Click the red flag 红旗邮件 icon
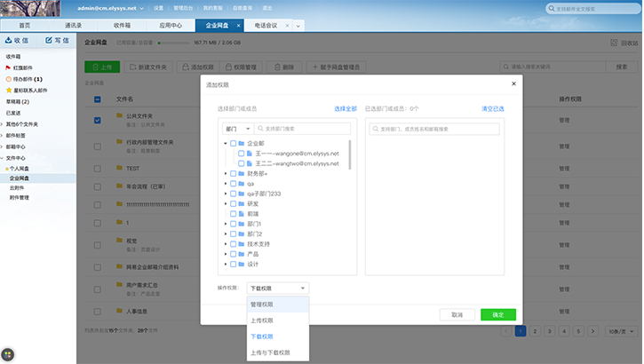This screenshot has width=644, height=364. tap(8, 67)
